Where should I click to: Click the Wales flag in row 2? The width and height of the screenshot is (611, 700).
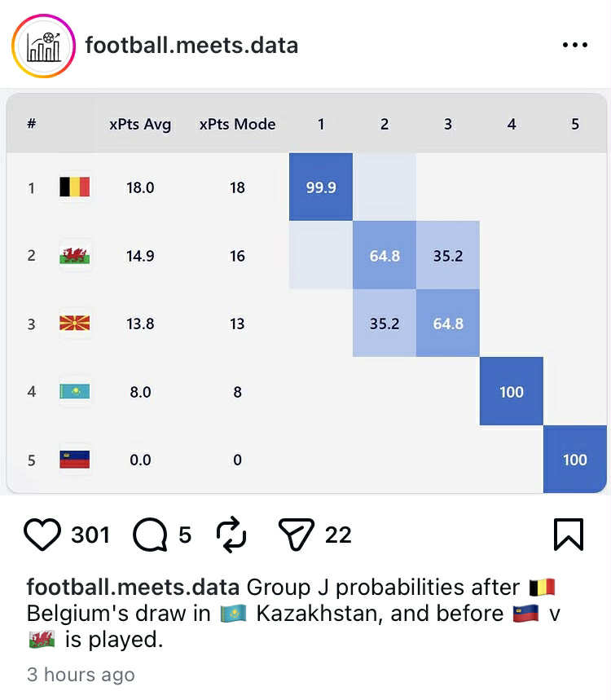[x=75, y=256]
